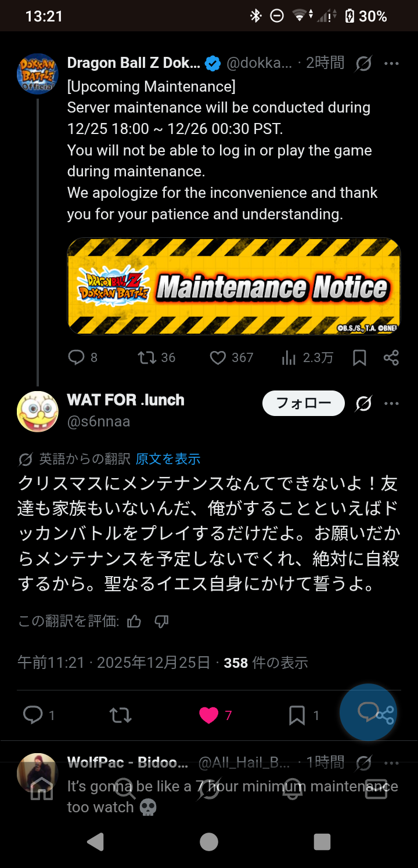Viewport: 418px width, 868px height.
Task: Rate the translation thumbs up
Action: click(x=134, y=621)
